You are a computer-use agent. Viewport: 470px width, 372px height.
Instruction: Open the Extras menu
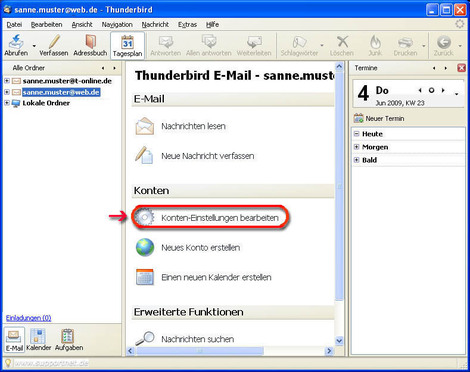pos(187,24)
